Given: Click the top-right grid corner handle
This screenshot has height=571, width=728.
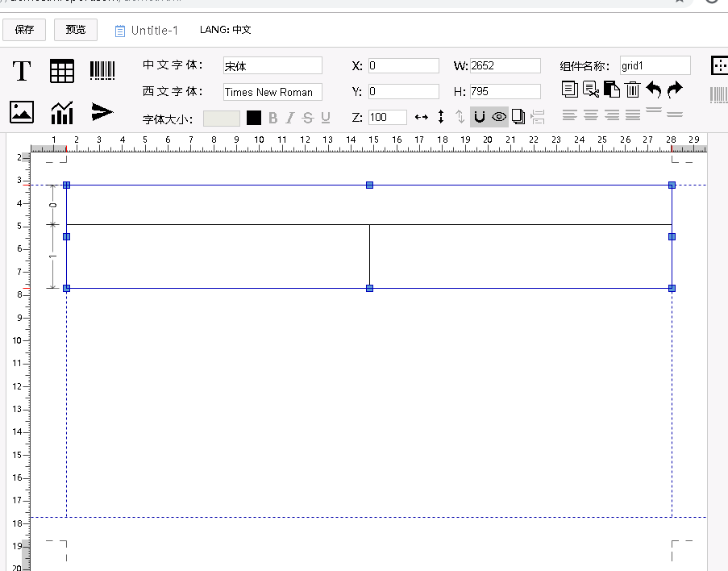Looking at the screenshot, I should coord(672,185).
